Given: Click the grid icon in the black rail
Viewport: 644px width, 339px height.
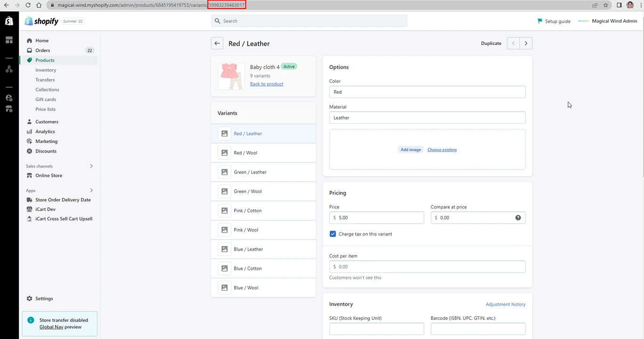Looking at the screenshot, I should [x=9, y=40].
